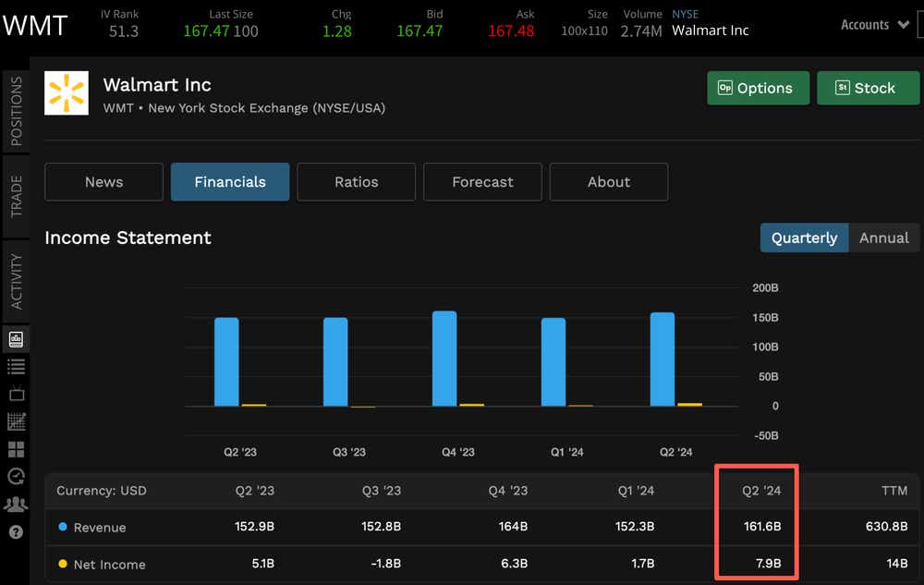Open the help question mark icon
This screenshot has width=924, height=585.
(16, 532)
